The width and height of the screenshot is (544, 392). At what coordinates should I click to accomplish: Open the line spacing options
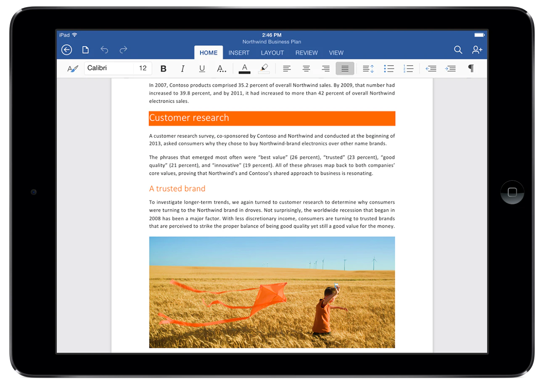(367, 68)
